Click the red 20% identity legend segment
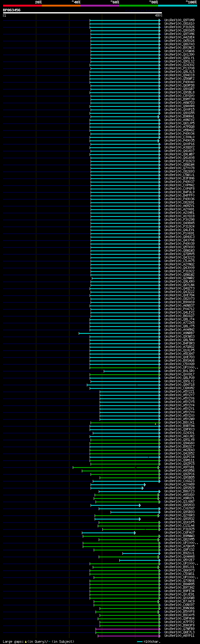200x644 pixels. click(22, 6)
